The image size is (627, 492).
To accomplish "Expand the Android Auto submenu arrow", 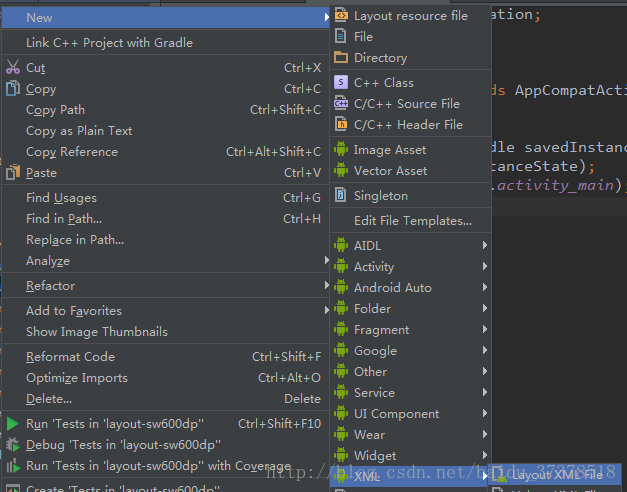I will click(x=485, y=287).
